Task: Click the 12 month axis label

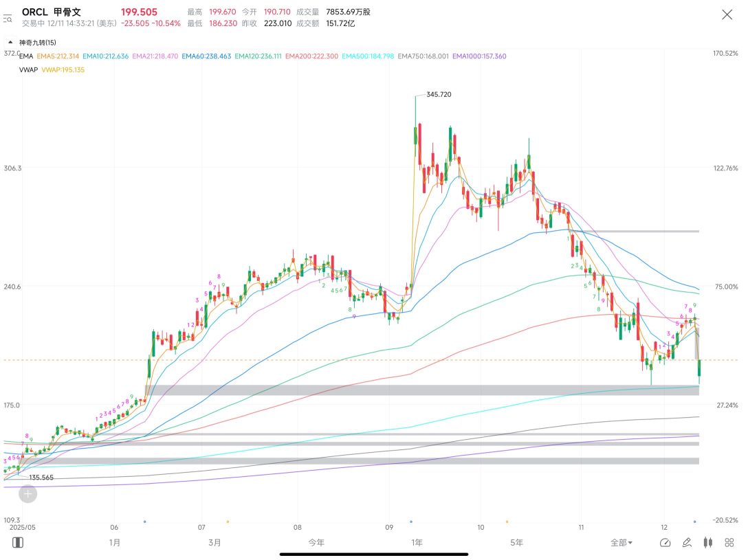Action: coord(664,527)
